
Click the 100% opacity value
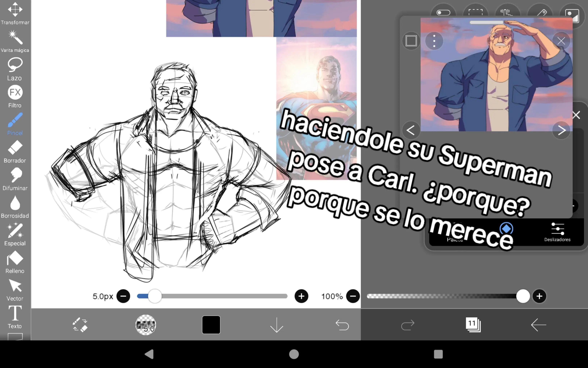332,296
